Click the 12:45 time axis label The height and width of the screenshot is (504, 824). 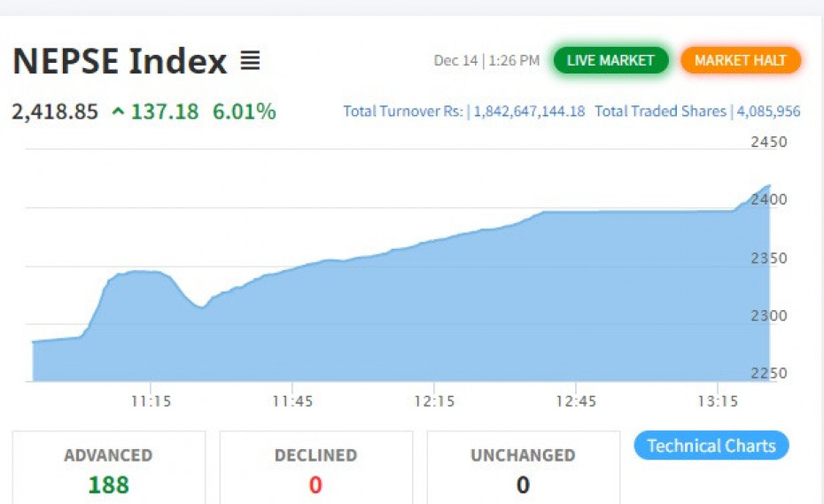(x=576, y=401)
